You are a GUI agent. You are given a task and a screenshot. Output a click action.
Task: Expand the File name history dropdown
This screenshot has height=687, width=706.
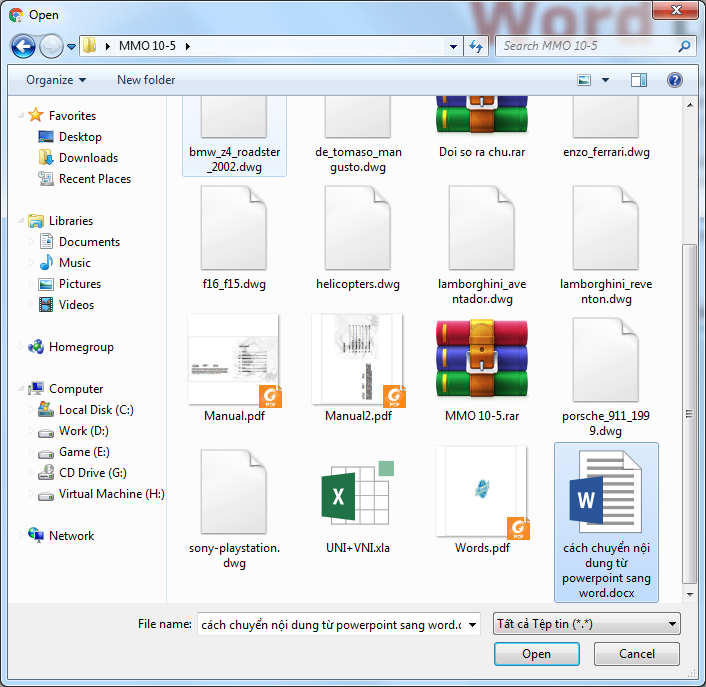pos(472,624)
